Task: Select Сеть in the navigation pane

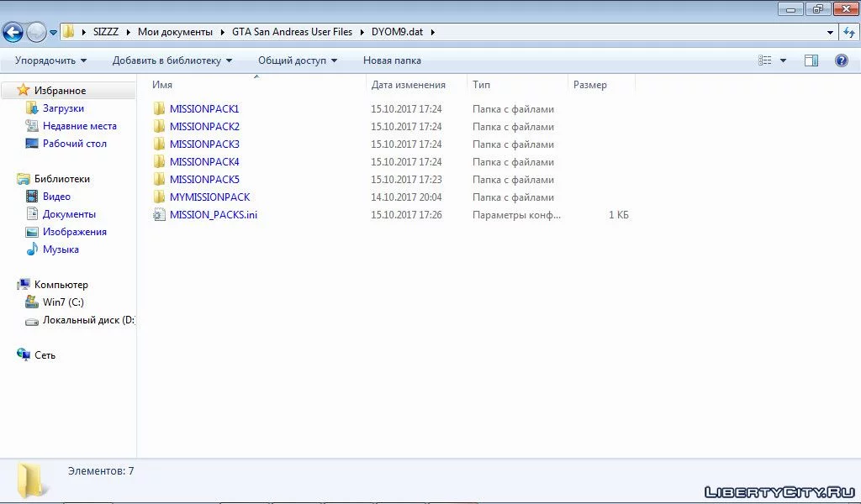Action: [45, 355]
